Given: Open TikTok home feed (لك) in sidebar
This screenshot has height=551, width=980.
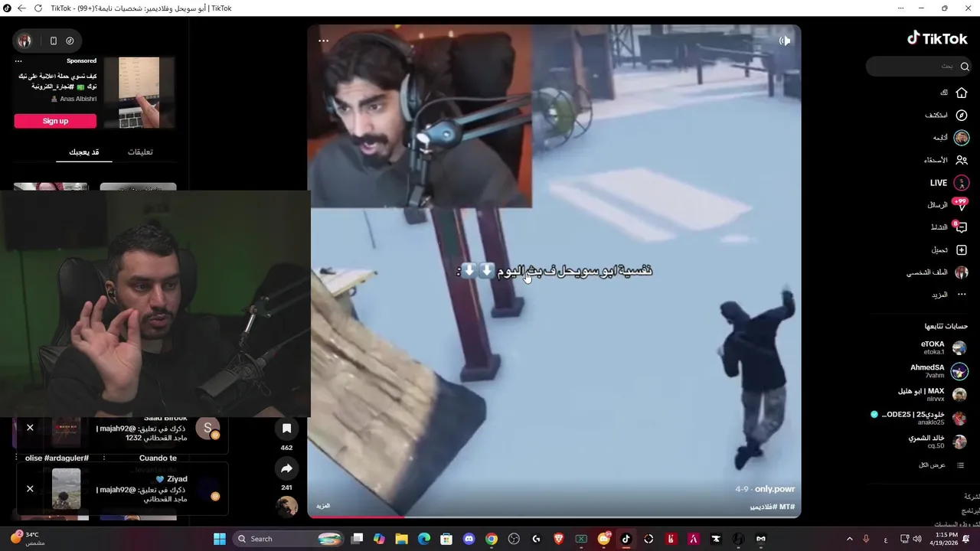Looking at the screenshot, I should [x=953, y=93].
